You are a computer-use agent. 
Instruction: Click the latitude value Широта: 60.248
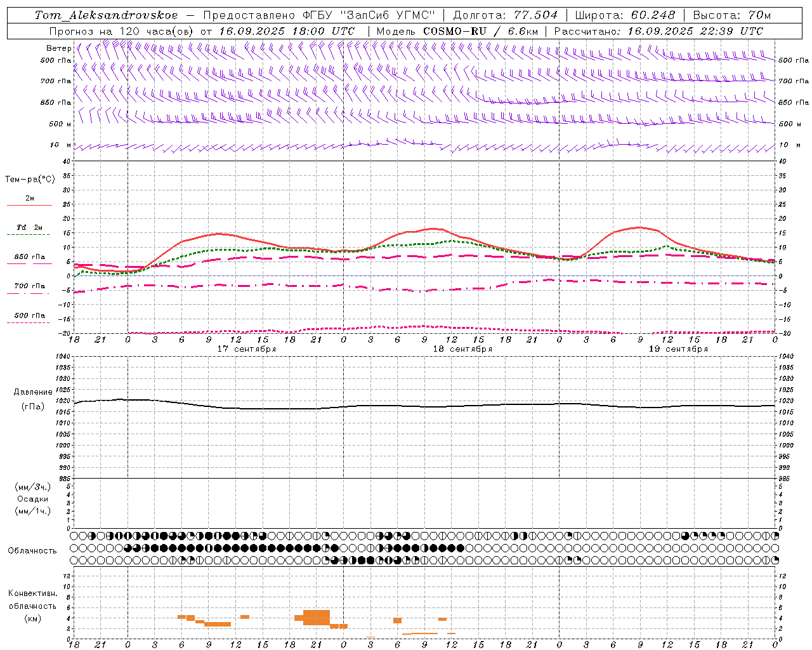(625, 15)
